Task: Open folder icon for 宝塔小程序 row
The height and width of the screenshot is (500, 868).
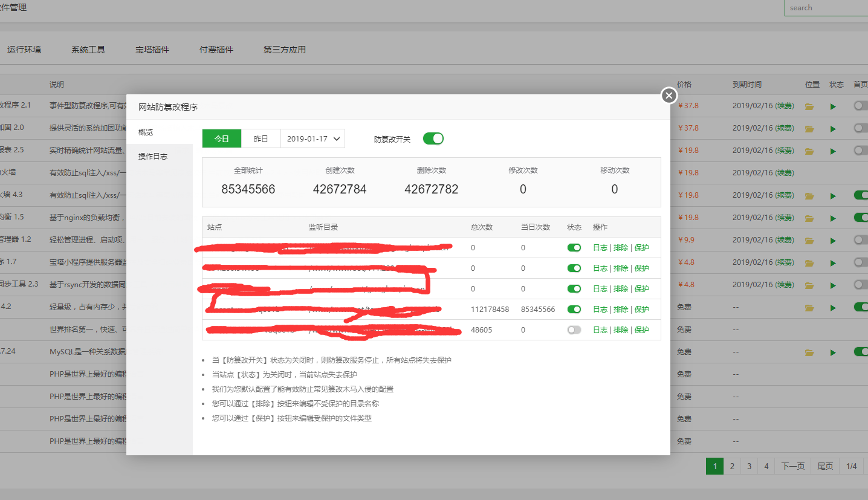Action: [809, 263]
